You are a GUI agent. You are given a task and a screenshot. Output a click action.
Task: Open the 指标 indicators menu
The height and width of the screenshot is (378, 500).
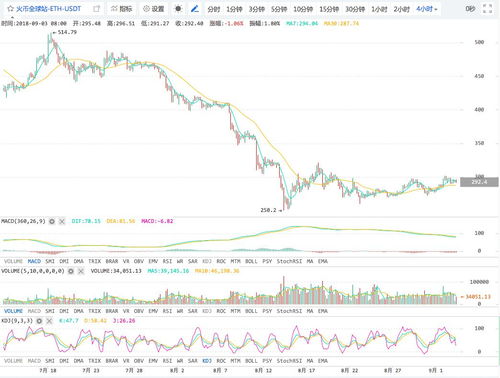(x=121, y=9)
